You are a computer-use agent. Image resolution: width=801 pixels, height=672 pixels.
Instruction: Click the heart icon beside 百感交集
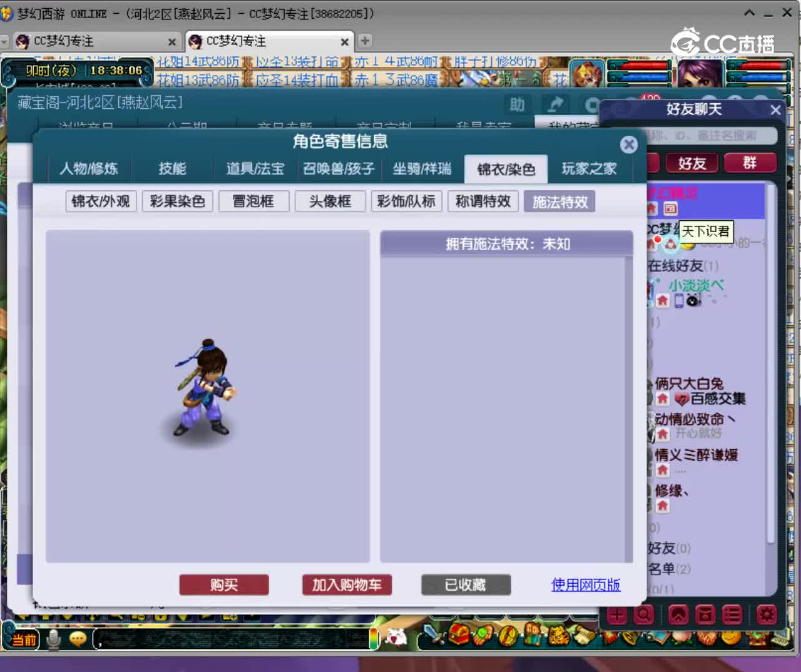pos(682,399)
